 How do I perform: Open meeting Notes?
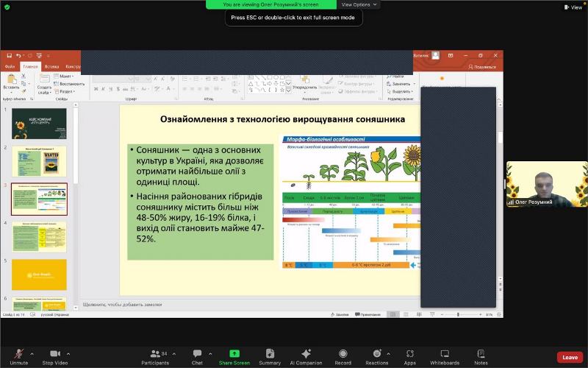pyautogui.click(x=481, y=354)
